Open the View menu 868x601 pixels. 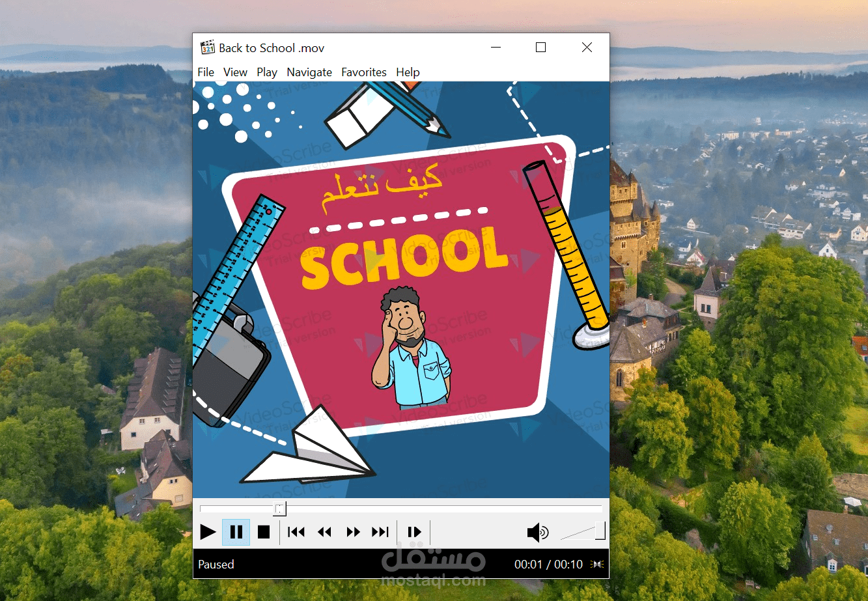235,72
